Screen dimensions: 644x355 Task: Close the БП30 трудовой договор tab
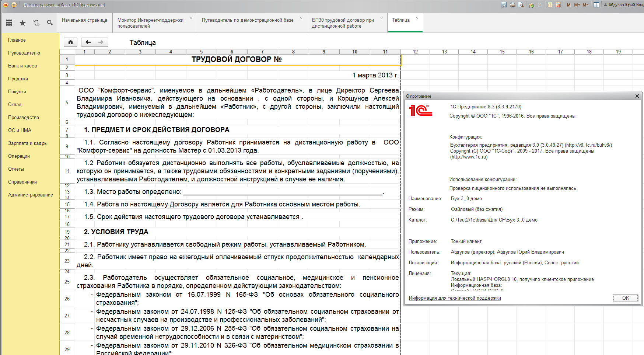click(x=381, y=18)
